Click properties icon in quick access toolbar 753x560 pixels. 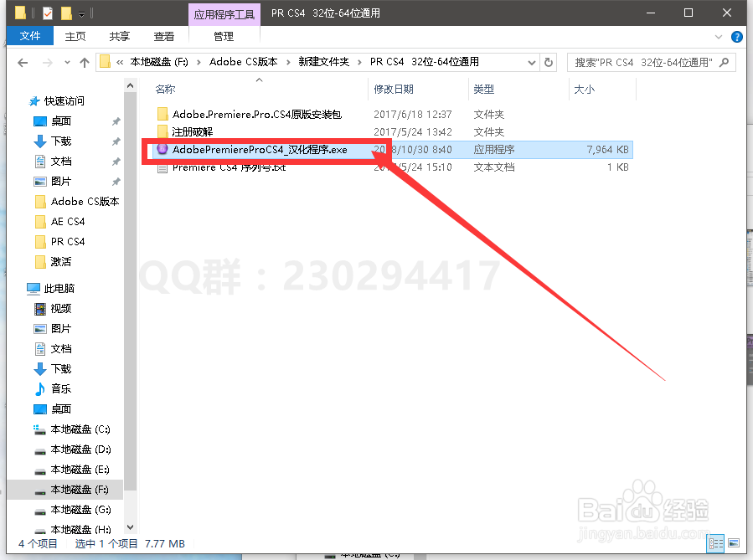47,13
